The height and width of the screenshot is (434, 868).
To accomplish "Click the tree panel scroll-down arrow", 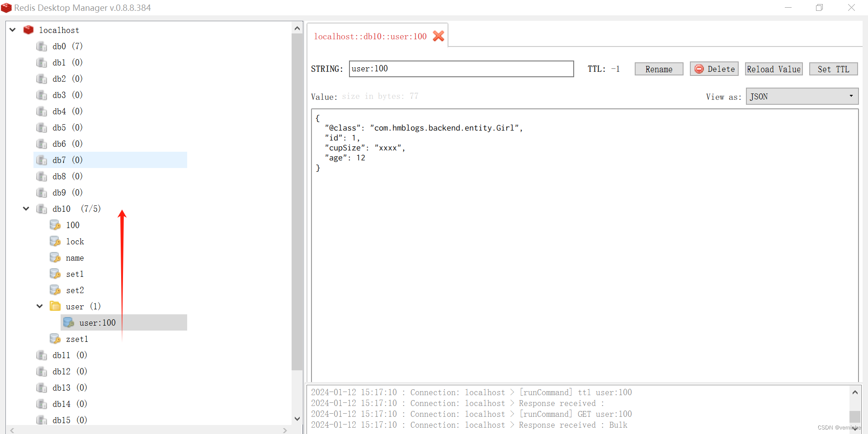I will click(297, 419).
